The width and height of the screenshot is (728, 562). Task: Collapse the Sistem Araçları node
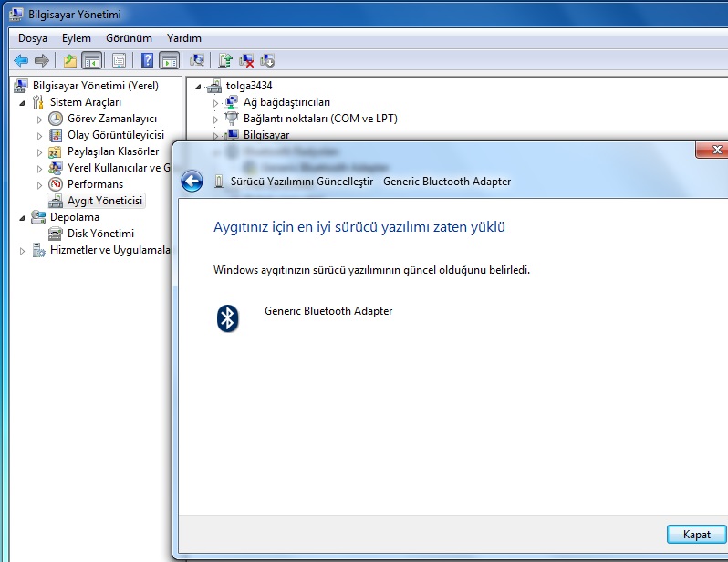tap(22, 103)
